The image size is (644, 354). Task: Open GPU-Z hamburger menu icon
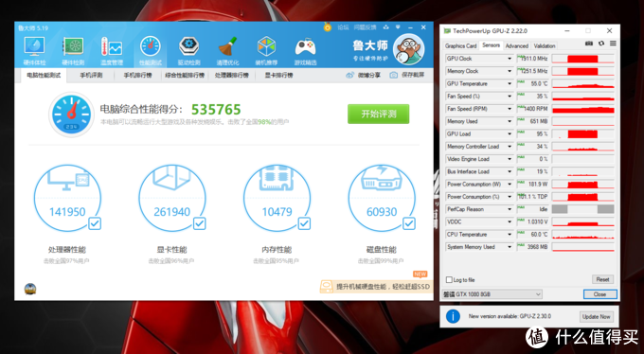(613, 44)
